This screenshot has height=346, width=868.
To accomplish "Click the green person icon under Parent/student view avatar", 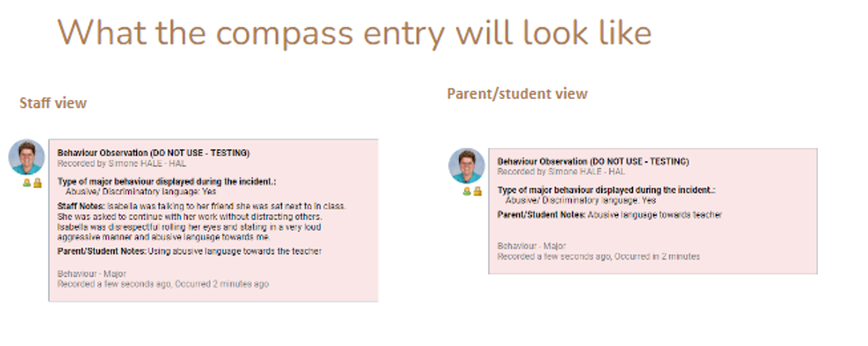I will 468,191.
